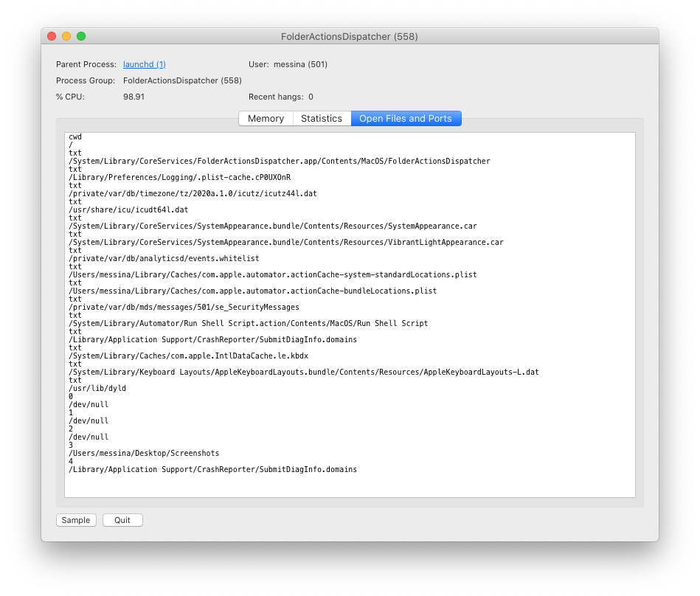Click the user value messina (501)
This screenshot has width=700, height=596.
[300, 64]
